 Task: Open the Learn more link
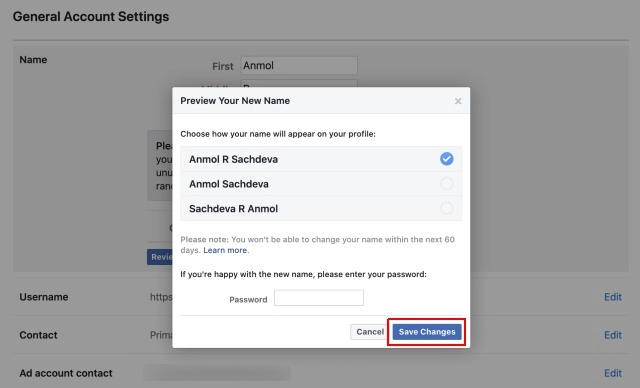click(x=225, y=250)
